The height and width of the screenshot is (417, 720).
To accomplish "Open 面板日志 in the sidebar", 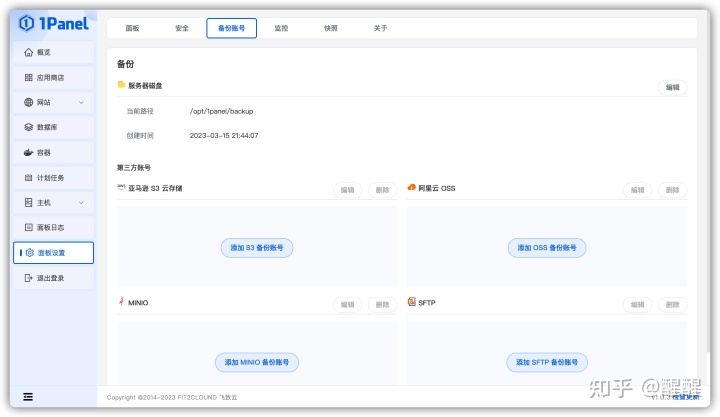I will [x=54, y=227].
